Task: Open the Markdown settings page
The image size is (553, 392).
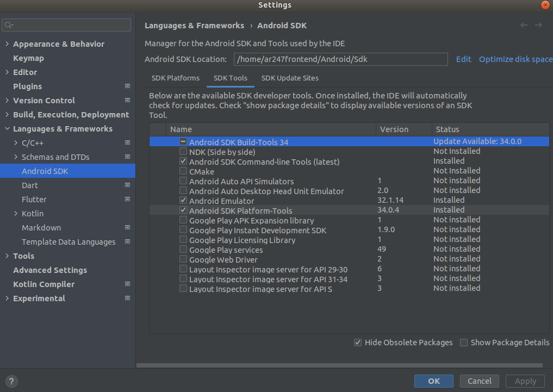Action: pos(41,228)
